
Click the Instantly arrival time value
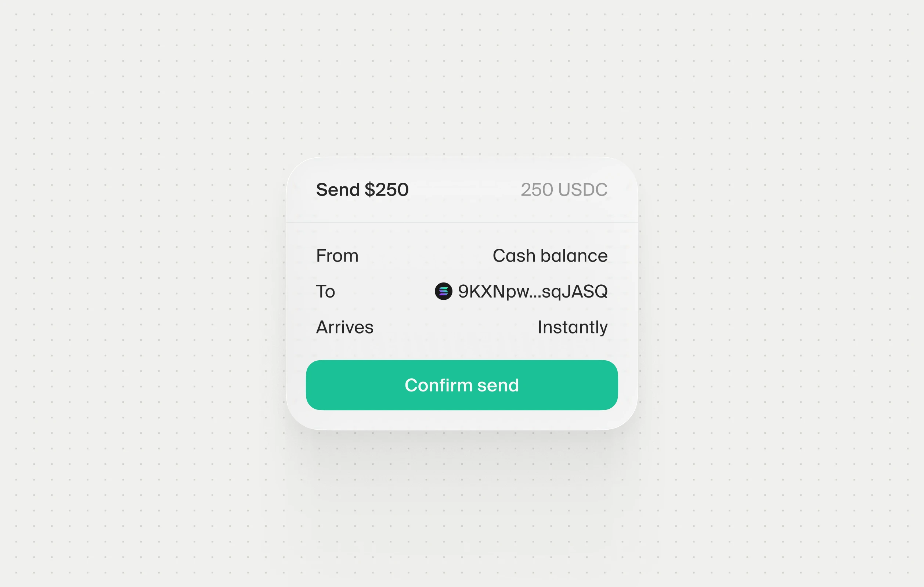pos(573,327)
